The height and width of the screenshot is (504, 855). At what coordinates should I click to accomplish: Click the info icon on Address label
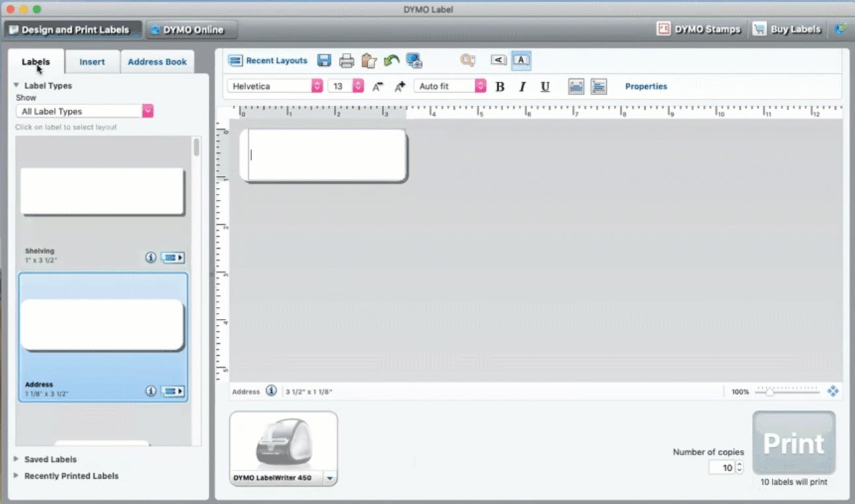(151, 391)
